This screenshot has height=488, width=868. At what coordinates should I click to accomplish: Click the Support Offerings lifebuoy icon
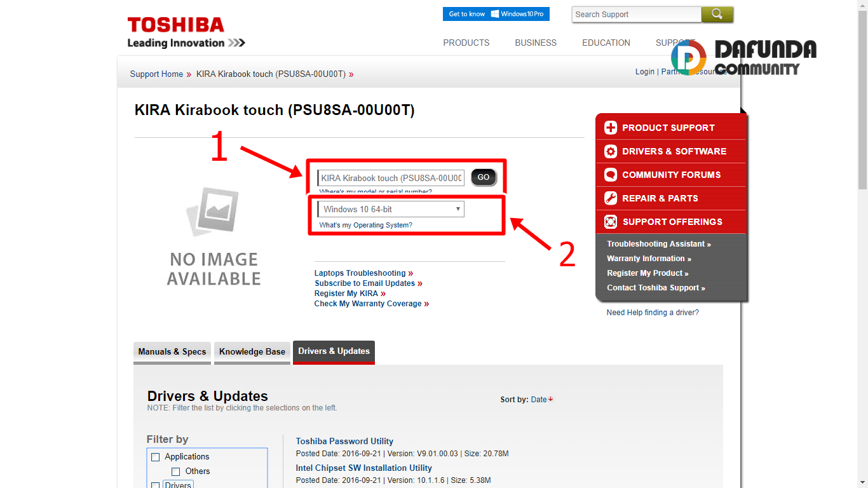pyautogui.click(x=611, y=222)
